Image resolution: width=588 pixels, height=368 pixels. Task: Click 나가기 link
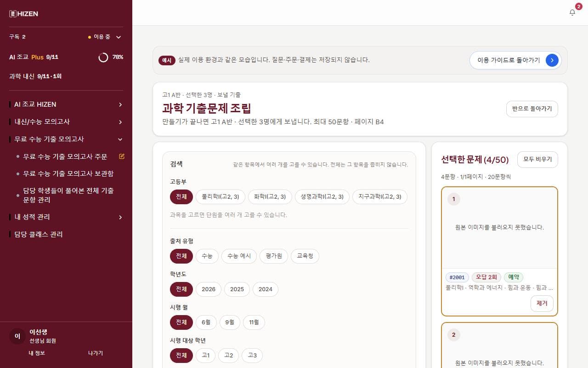click(x=96, y=353)
